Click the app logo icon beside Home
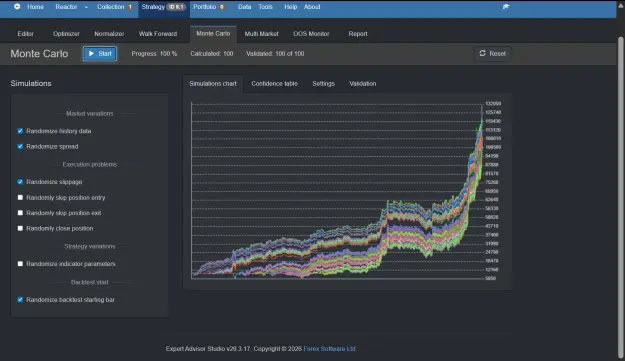This screenshot has height=361, width=625. click(x=17, y=6)
